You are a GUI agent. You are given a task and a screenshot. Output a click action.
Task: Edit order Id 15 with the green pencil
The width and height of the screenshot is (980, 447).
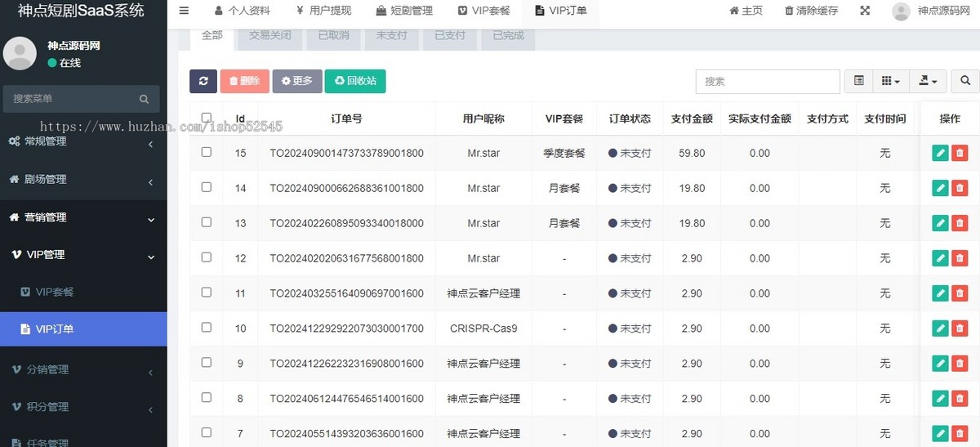pyautogui.click(x=940, y=153)
